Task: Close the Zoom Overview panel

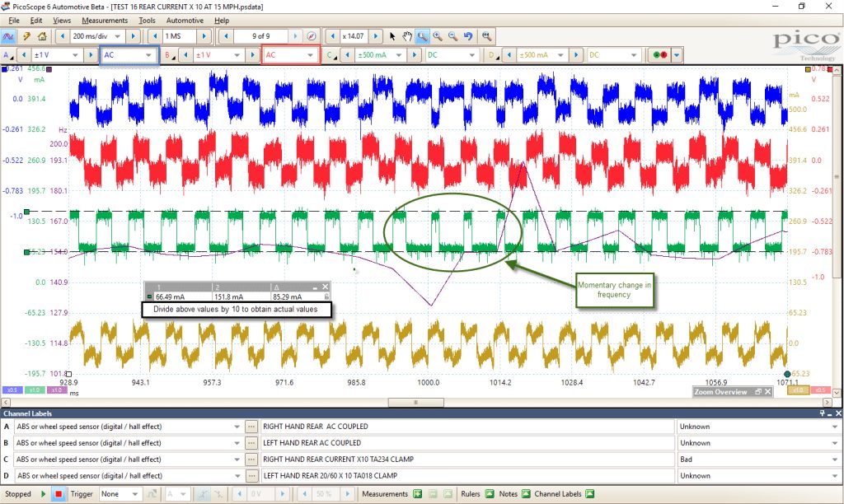Action: [x=768, y=391]
